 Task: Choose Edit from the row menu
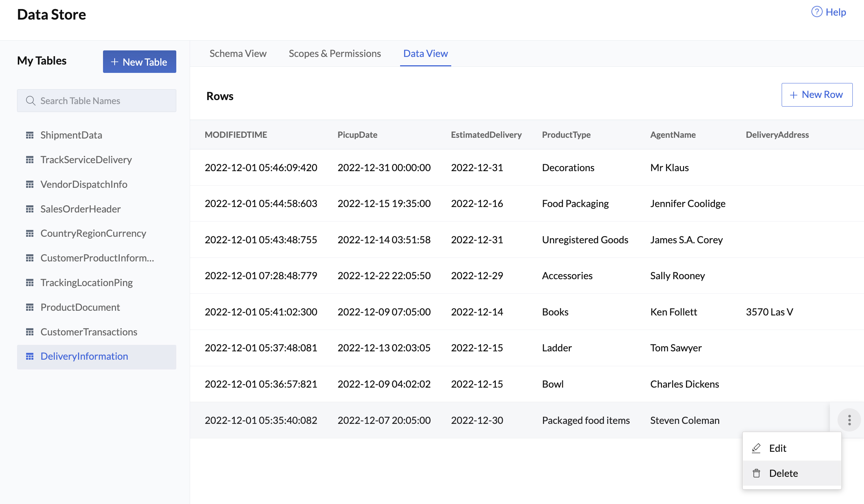[778, 448]
